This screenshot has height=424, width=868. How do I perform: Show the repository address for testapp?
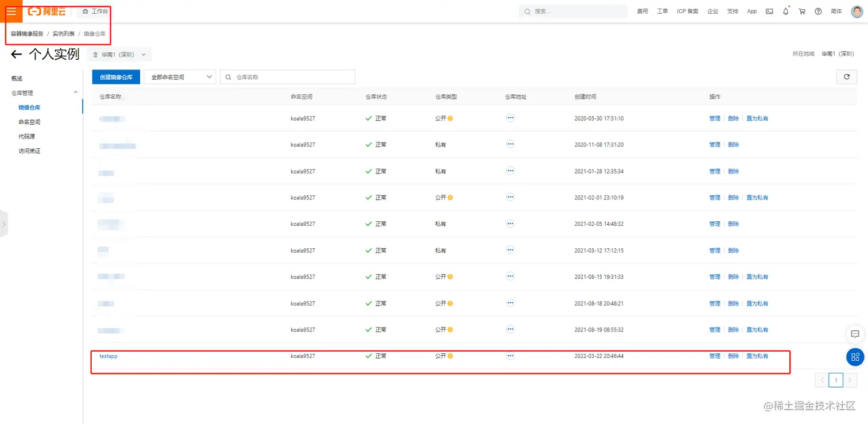[510, 356]
